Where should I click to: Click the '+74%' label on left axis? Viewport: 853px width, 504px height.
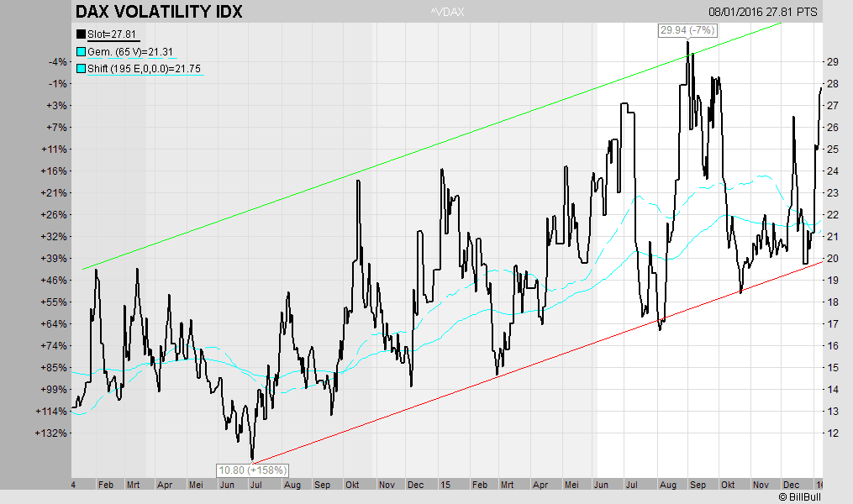[55, 346]
